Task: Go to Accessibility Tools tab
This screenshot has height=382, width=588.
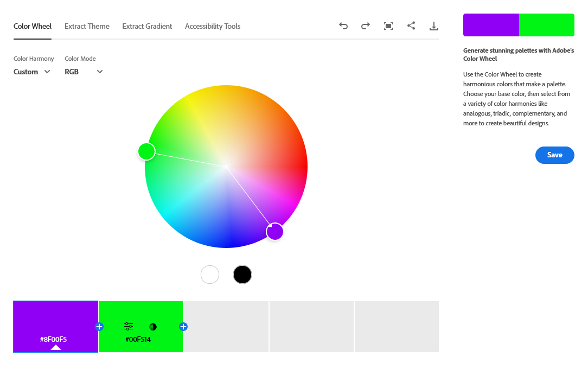Action: tap(213, 26)
